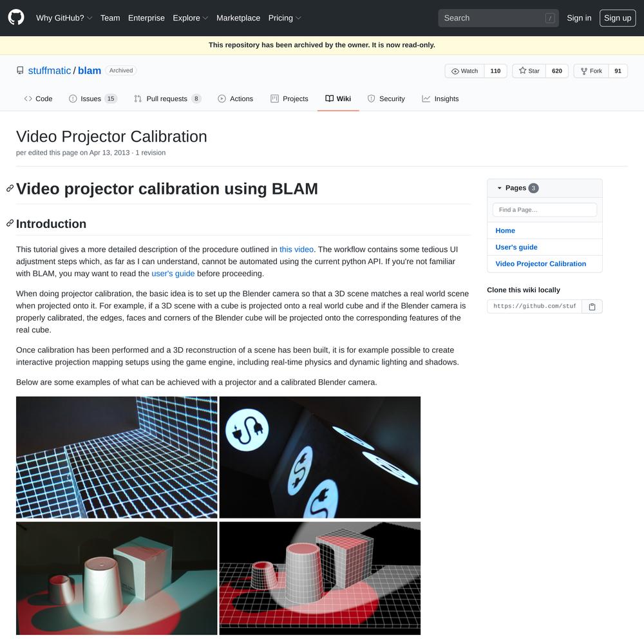The image size is (644, 644).
Task: Click the GitHub octocat logo
Action: pos(16,17)
